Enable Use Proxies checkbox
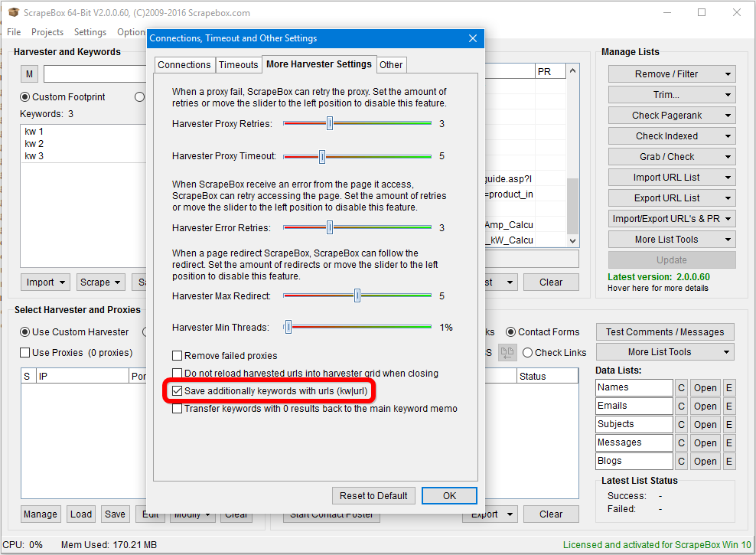 (25, 352)
